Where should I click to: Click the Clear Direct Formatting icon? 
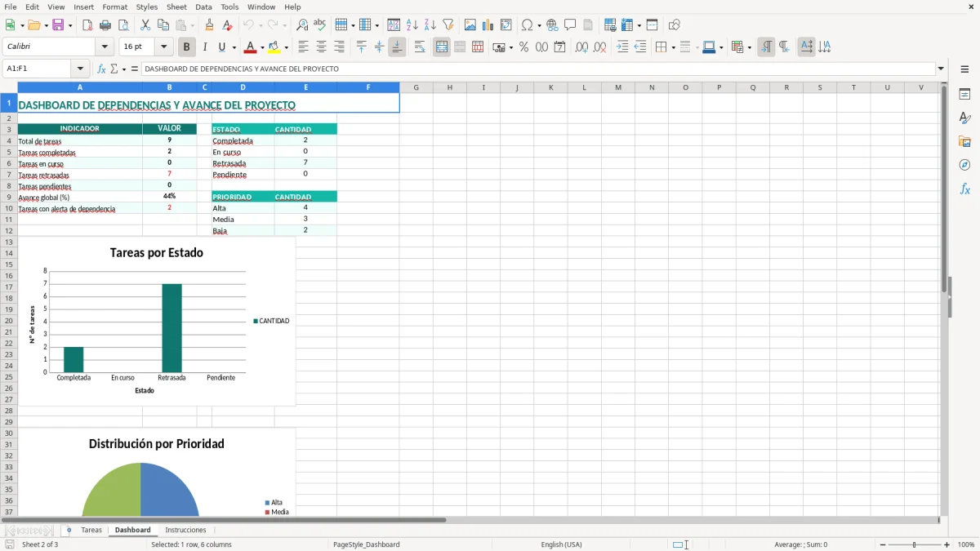[228, 25]
